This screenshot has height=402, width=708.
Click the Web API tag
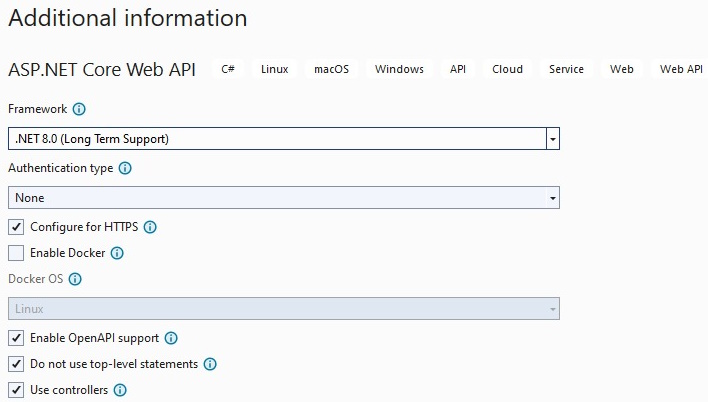pos(681,69)
